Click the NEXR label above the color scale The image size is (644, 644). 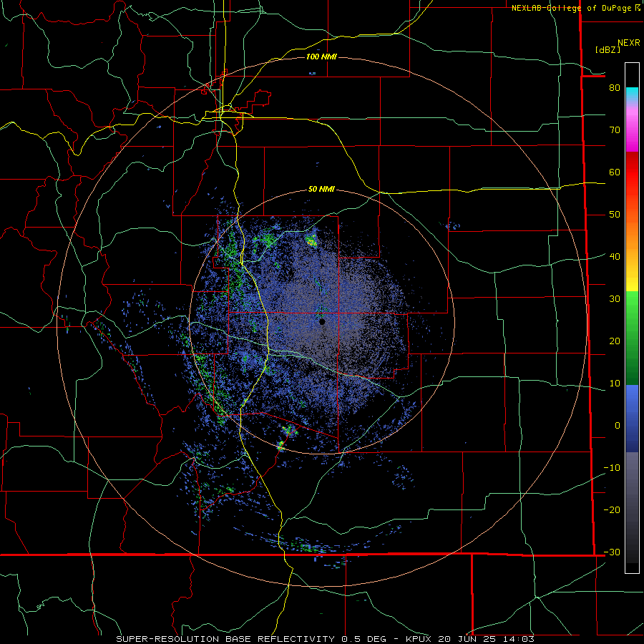pyautogui.click(x=628, y=43)
